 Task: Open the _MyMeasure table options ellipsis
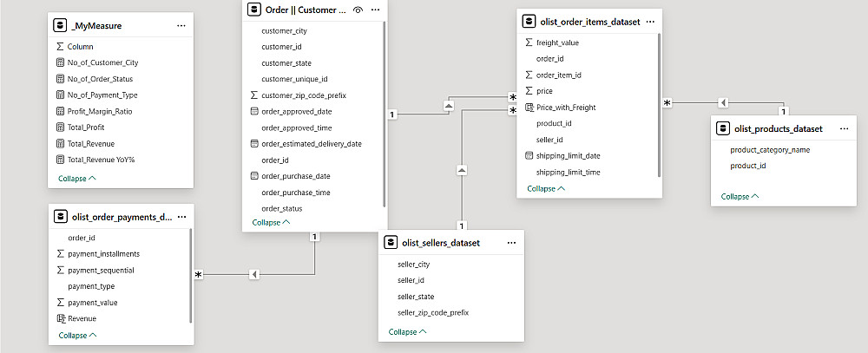tap(181, 26)
